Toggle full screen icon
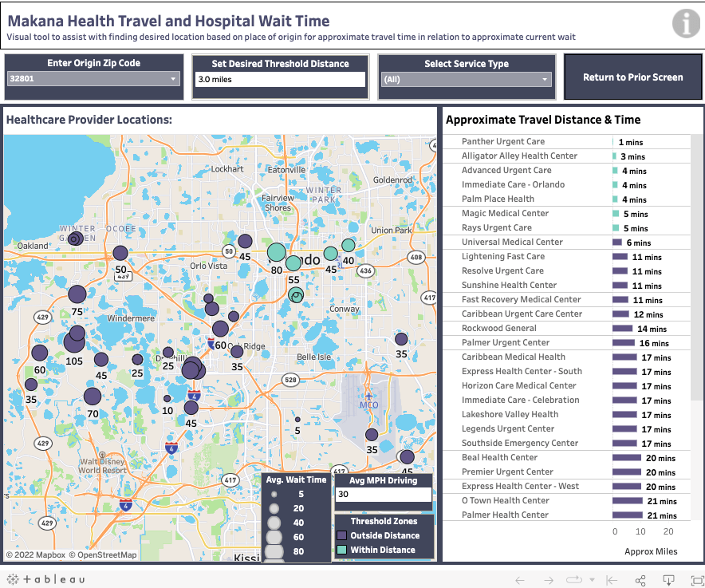Image resolution: width=705 pixels, height=588 pixels. pyautogui.click(x=697, y=580)
